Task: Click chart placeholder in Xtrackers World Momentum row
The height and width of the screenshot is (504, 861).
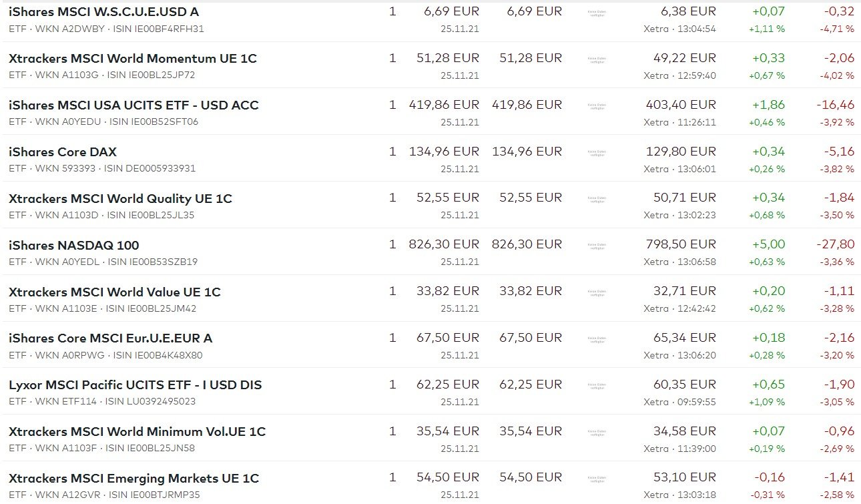Action: (x=597, y=59)
